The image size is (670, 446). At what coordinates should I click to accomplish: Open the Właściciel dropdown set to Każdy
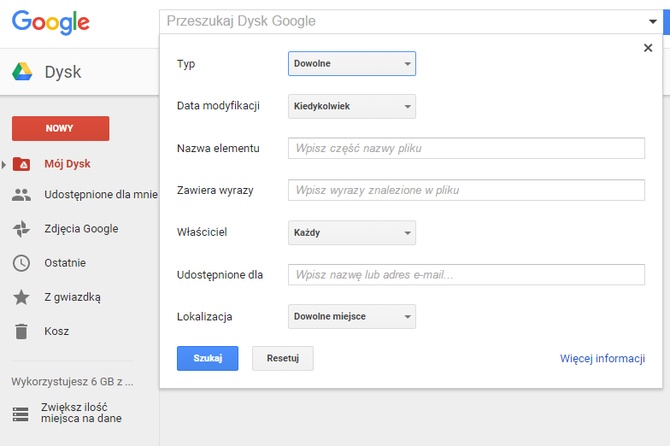(x=351, y=233)
